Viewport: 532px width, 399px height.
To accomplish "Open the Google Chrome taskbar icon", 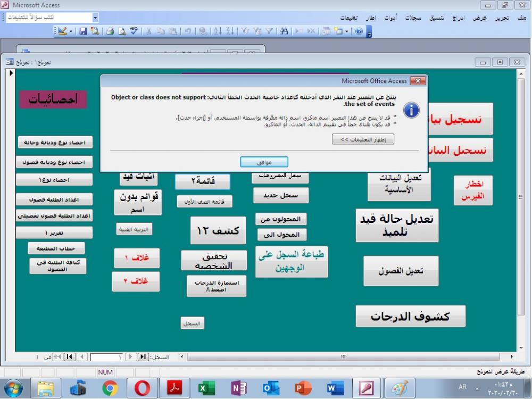I will (110, 388).
